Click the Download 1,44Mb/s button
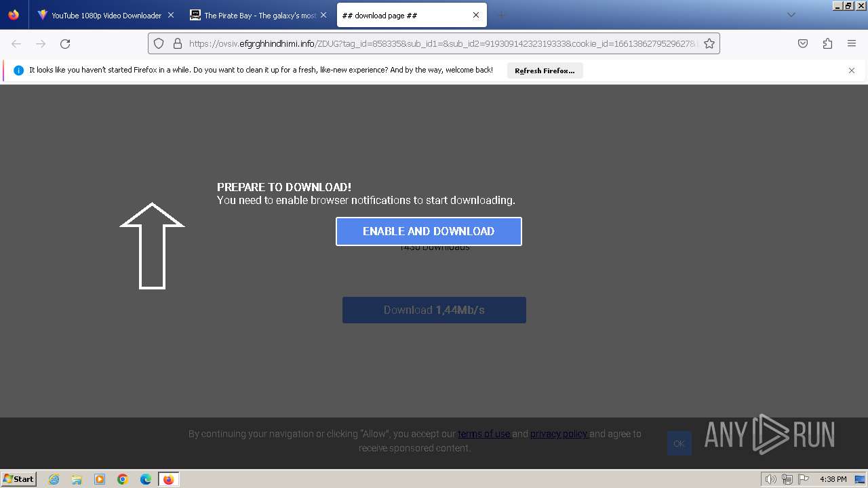This screenshot has height=488, width=868. coord(434,310)
